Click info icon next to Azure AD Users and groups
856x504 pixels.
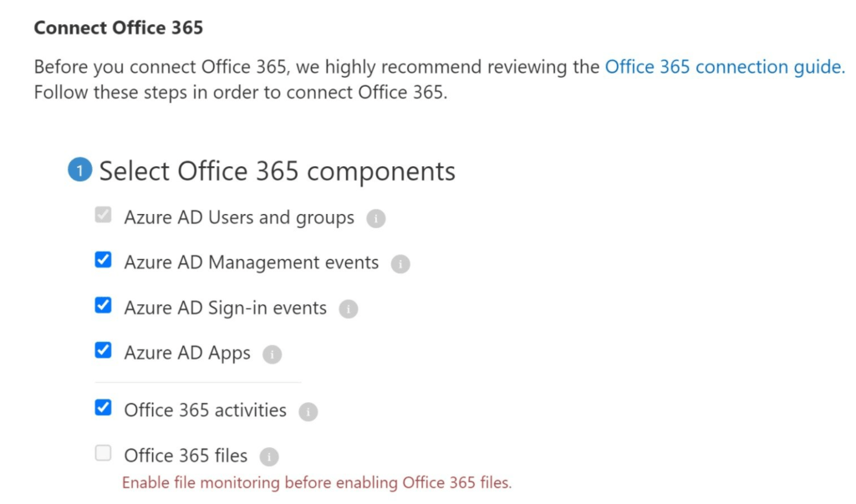click(376, 219)
